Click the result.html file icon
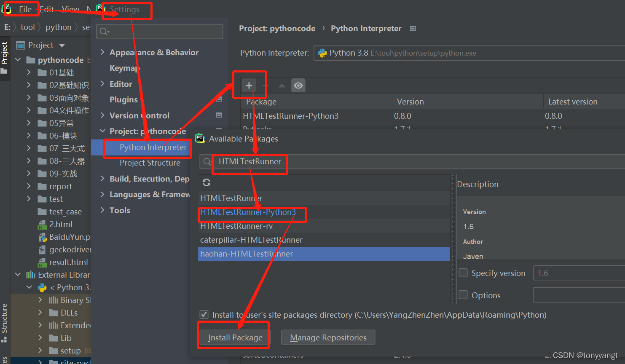 coord(42,262)
